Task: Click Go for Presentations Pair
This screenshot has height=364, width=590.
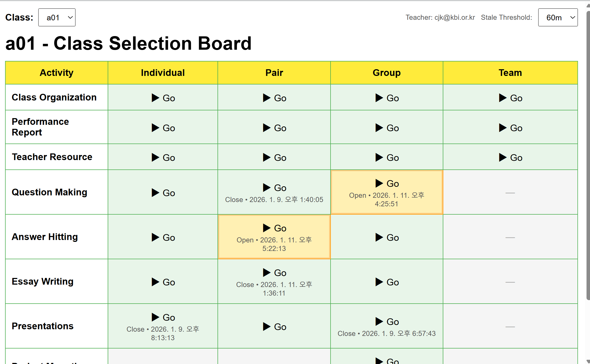Action: click(280, 327)
